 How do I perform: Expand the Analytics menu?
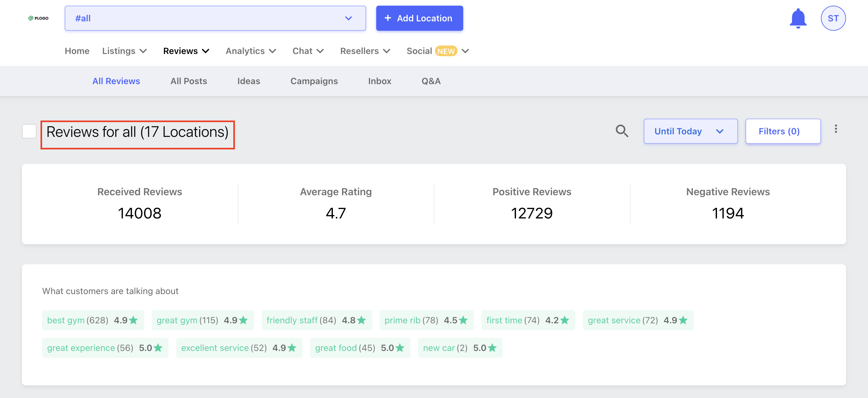[251, 51]
